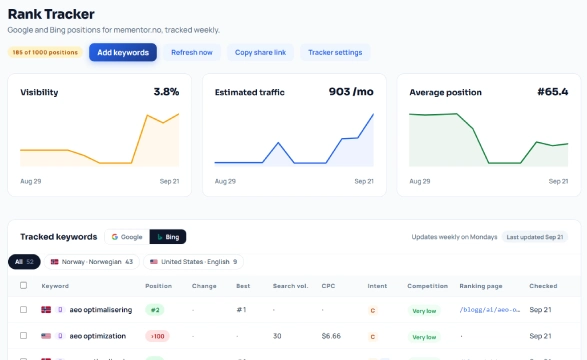This screenshot has width=587, height=360.
Task: Filter by Norway Norwegian keywords
Action: [x=92, y=262]
